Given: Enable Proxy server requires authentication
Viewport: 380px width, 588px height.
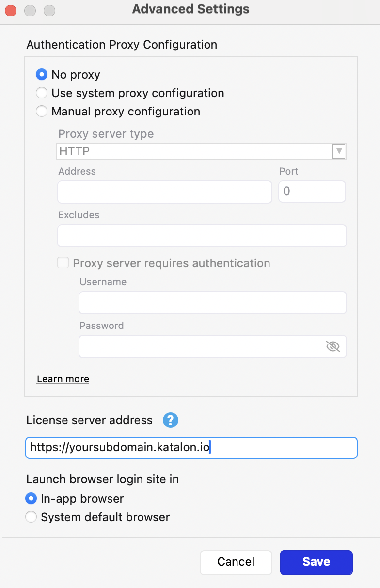Looking at the screenshot, I should coord(63,263).
